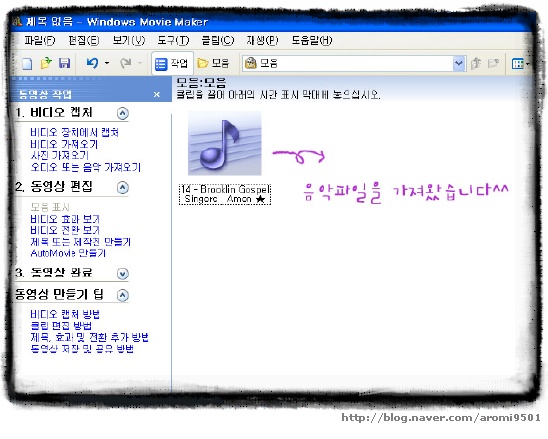This screenshot has width=548, height=439.
Task: Click the new collection folder icon
Action: [493, 63]
